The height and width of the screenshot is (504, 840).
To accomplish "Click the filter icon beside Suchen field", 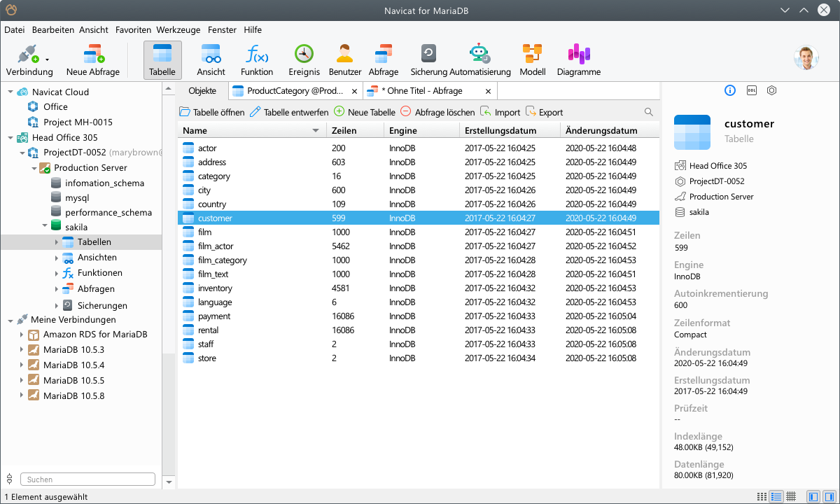I will [9, 479].
